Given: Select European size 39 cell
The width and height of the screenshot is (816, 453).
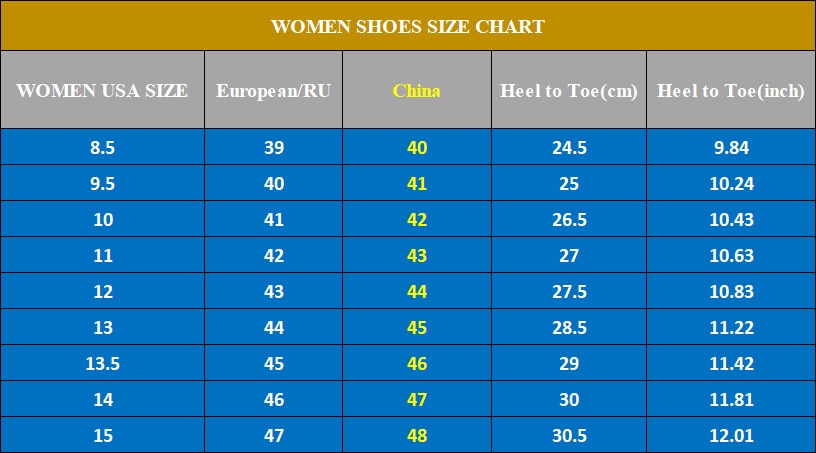Looking at the screenshot, I should click(274, 147).
